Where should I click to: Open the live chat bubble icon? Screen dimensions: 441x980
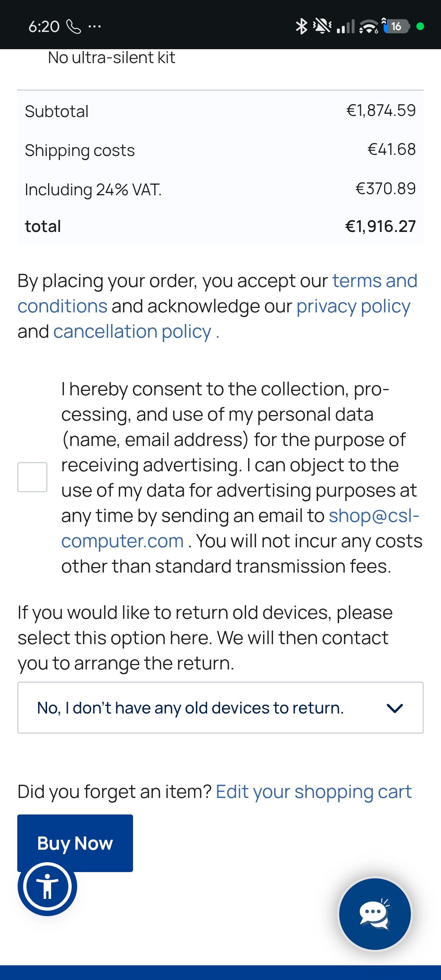click(375, 914)
